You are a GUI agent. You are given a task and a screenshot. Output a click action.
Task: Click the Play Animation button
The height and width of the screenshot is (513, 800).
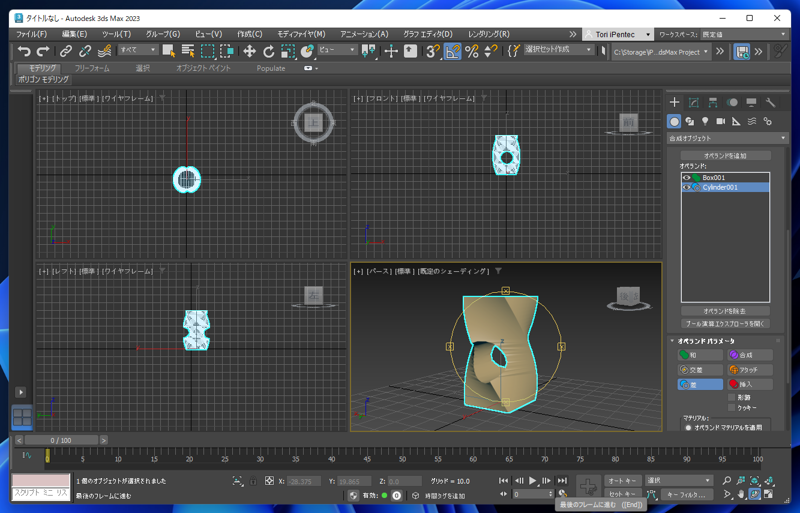(533, 480)
